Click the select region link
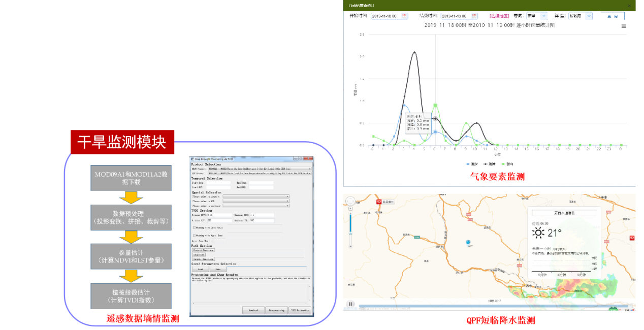Viewport: 644px width, 330px height. [499, 16]
